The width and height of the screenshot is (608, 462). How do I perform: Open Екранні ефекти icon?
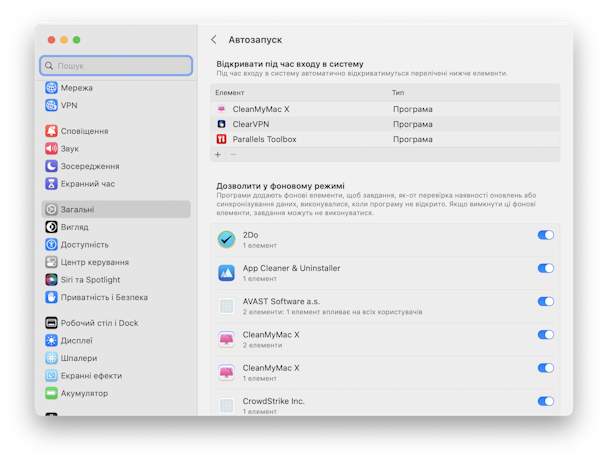51,375
